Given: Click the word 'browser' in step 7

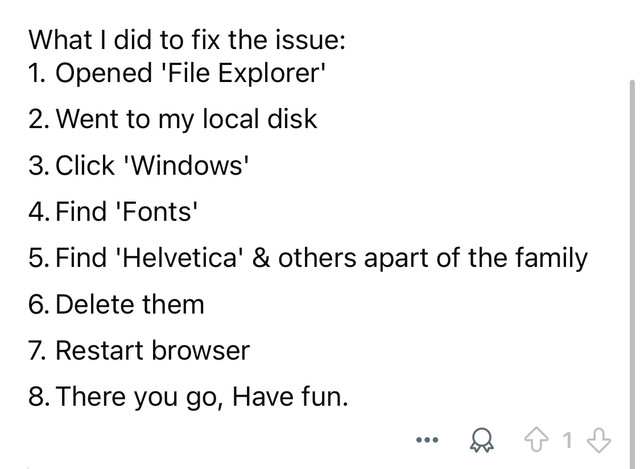Looking at the screenshot, I should (x=200, y=351).
